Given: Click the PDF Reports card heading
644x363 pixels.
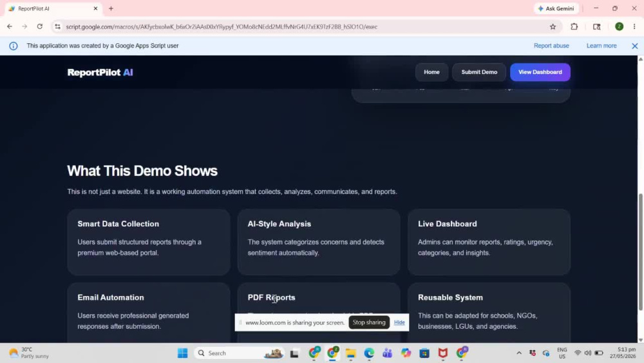Looking at the screenshot, I should coord(271,297).
